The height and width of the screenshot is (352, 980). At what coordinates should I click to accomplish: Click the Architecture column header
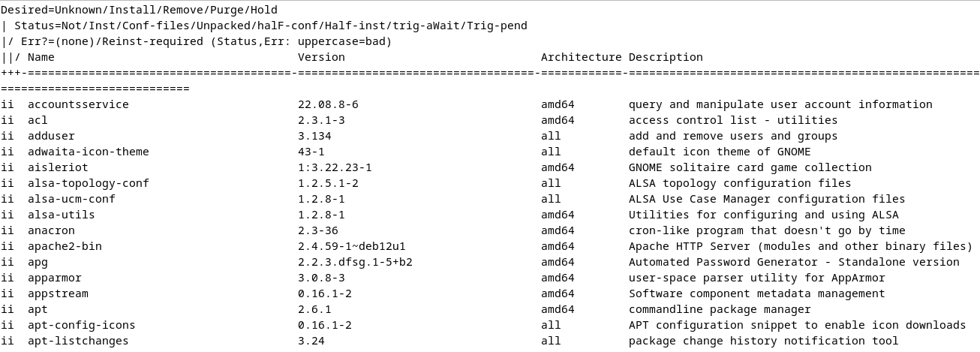(581, 57)
